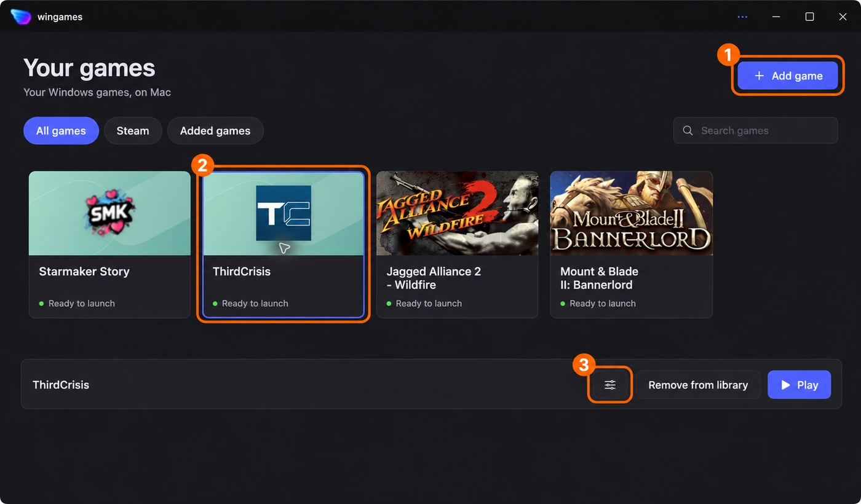Close the wingames window

[843, 17]
